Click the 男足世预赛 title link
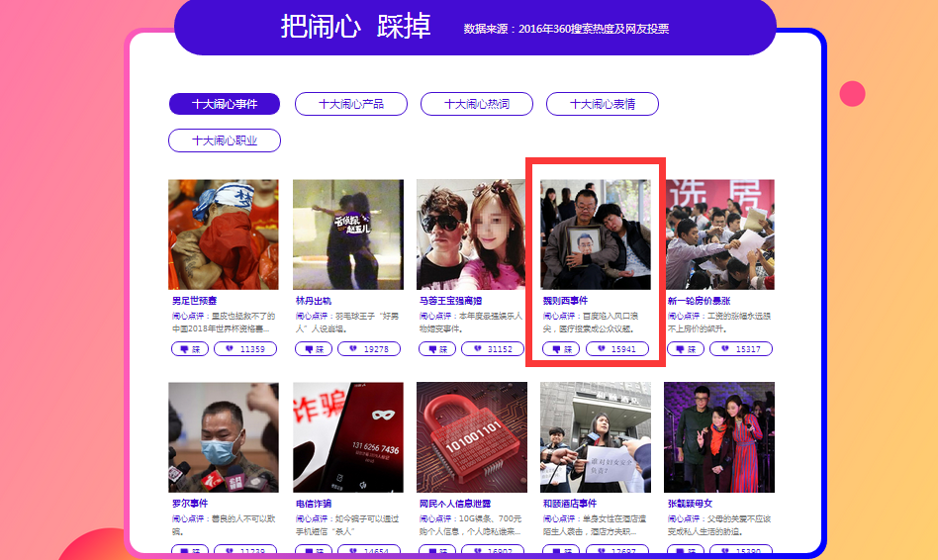The width and height of the screenshot is (938, 560). click(194, 301)
